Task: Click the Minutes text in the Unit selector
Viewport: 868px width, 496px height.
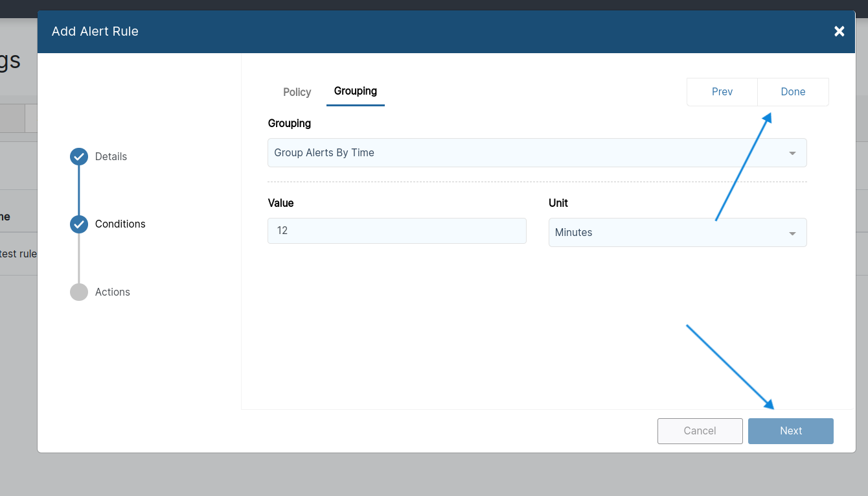Action: pyautogui.click(x=573, y=232)
